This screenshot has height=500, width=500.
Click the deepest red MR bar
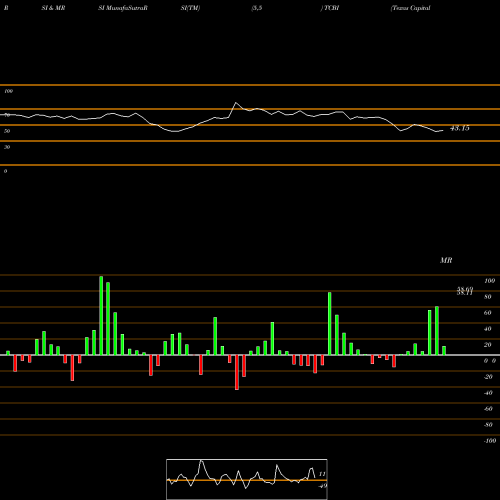(237, 372)
